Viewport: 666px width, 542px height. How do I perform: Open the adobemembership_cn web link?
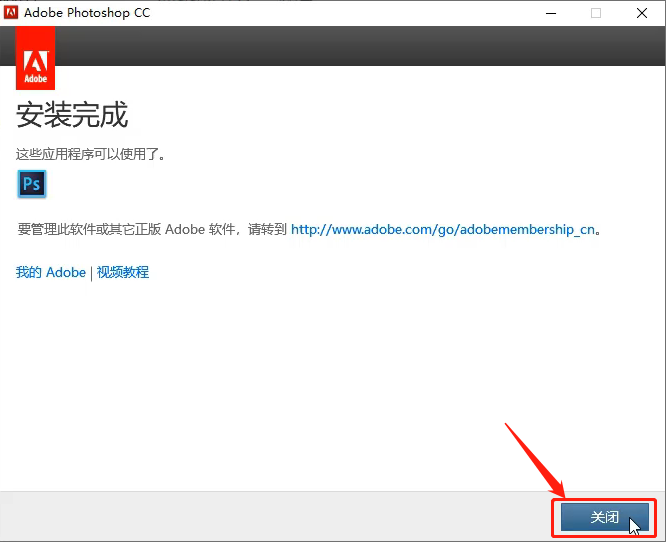tap(443, 229)
